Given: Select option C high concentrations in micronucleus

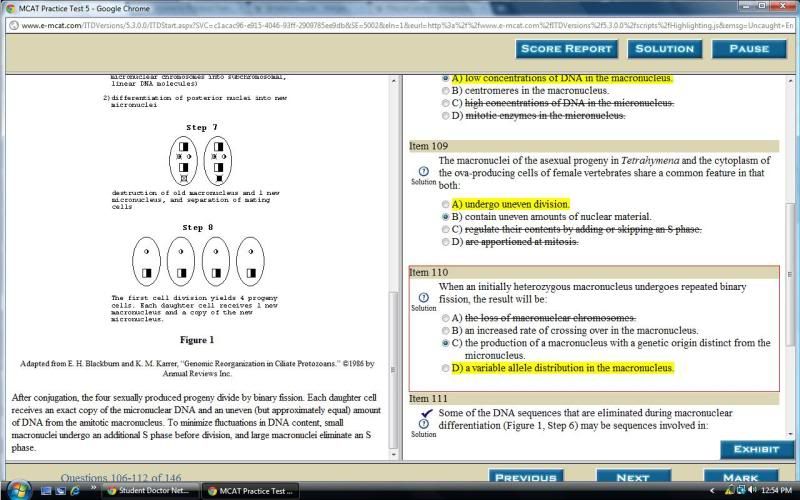Looking at the screenshot, I should point(445,103).
